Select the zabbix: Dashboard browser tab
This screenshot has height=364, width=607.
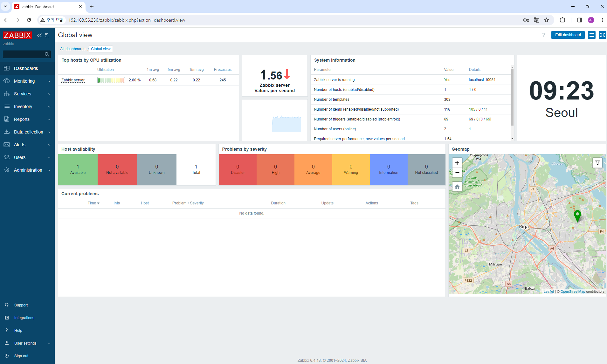tap(48, 7)
